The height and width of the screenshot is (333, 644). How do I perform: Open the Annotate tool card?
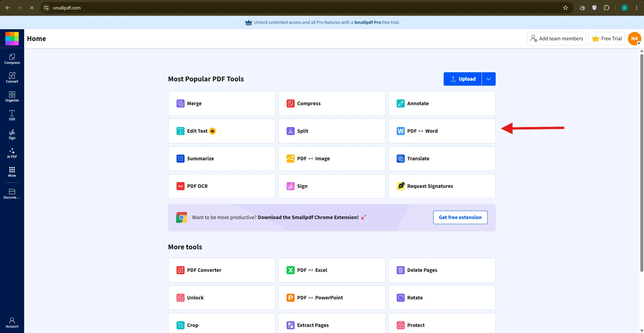[x=442, y=103]
